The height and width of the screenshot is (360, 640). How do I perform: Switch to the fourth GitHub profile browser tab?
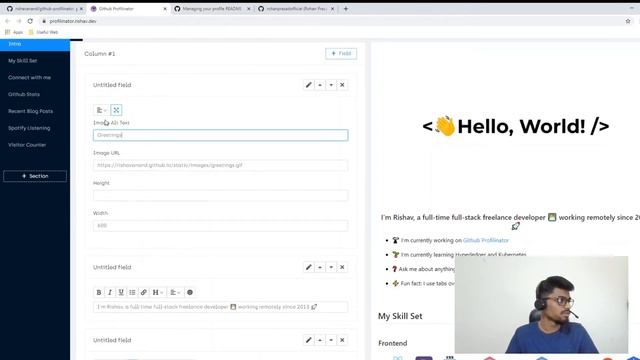coord(296,9)
